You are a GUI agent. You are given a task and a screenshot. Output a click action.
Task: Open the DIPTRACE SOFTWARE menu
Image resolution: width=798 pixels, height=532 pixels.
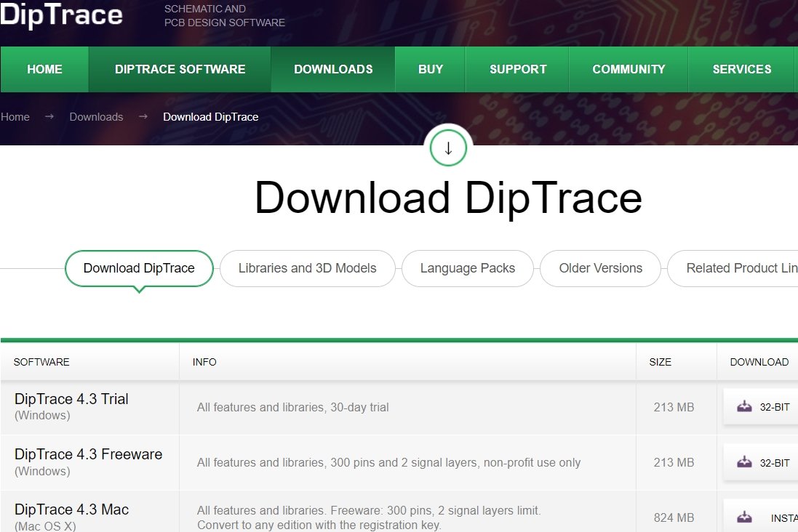pyautogui.click(x=180, y=69)
